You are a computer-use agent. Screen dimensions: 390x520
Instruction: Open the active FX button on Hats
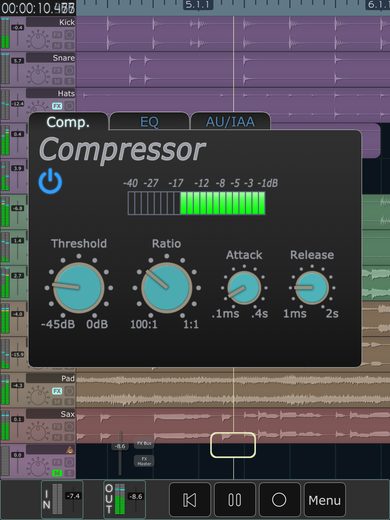(x=57, y=106)
